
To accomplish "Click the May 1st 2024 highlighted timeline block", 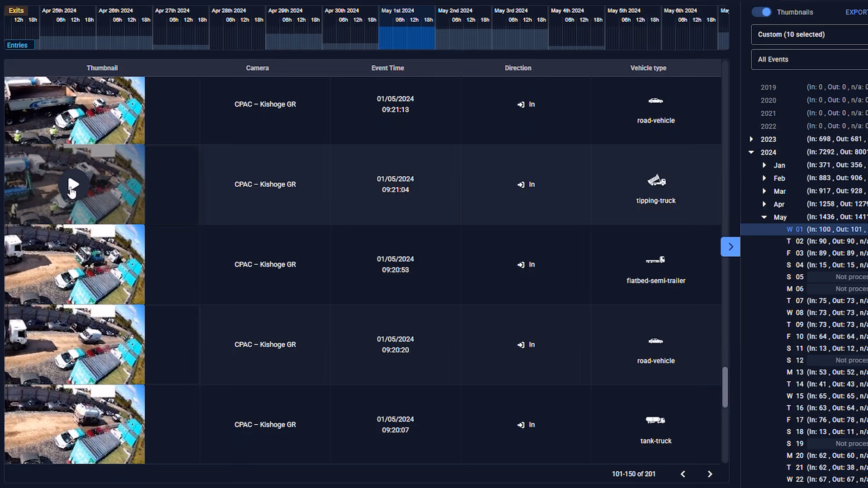I will tap(406, 38).
